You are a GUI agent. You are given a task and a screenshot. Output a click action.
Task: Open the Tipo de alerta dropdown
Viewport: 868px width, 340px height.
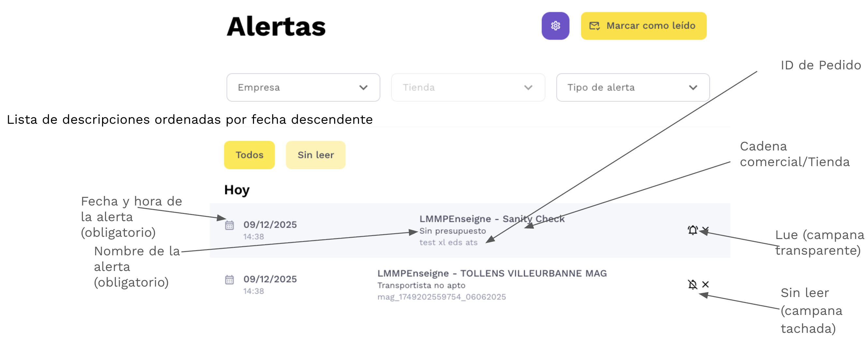(x=633, y=88)
